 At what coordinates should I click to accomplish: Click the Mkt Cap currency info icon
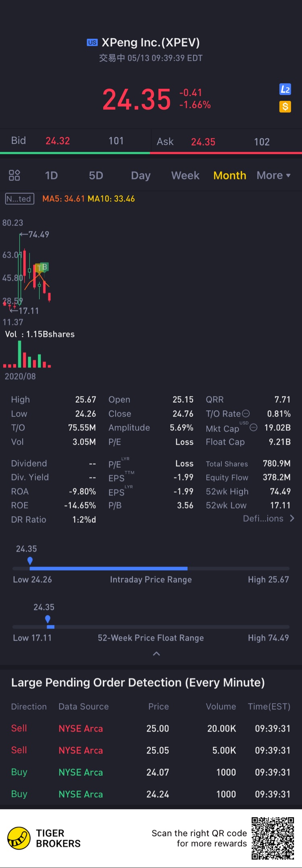tap(253, 428)
